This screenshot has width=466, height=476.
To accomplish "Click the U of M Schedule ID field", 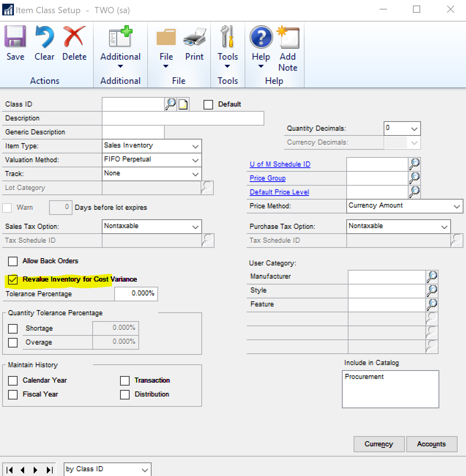I will click(x=377, y=164).
